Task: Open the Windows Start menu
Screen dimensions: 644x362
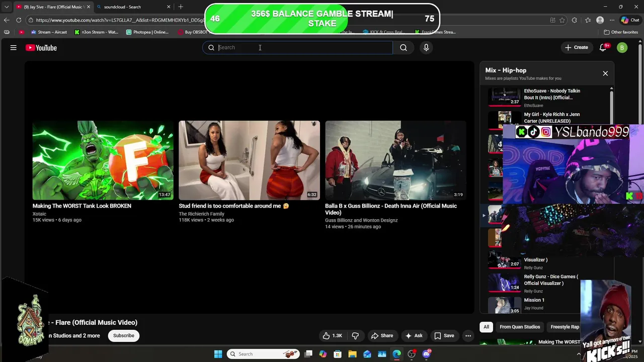Action: point(218,354)
